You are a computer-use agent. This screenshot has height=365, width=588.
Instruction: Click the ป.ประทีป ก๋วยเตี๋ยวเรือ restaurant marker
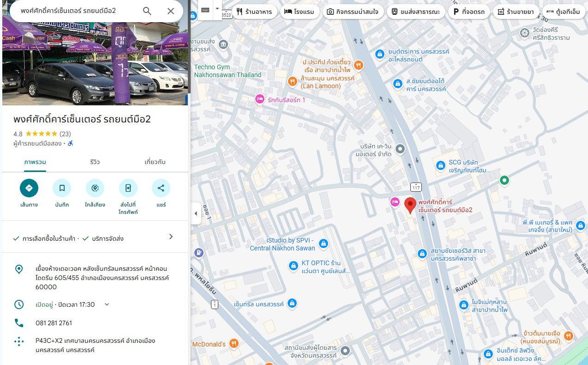[x=359, y=65]
